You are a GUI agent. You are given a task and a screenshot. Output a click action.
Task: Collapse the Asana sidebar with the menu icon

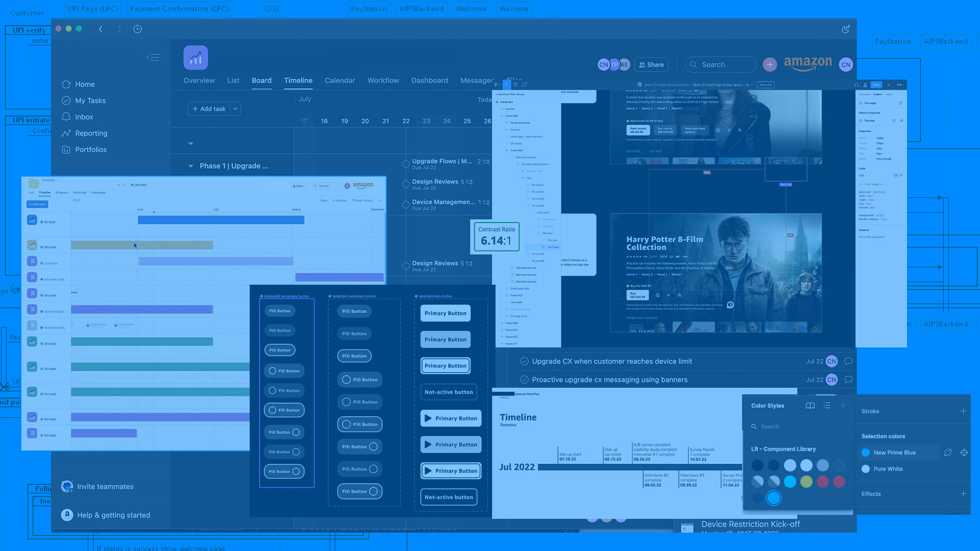point(153,57)
